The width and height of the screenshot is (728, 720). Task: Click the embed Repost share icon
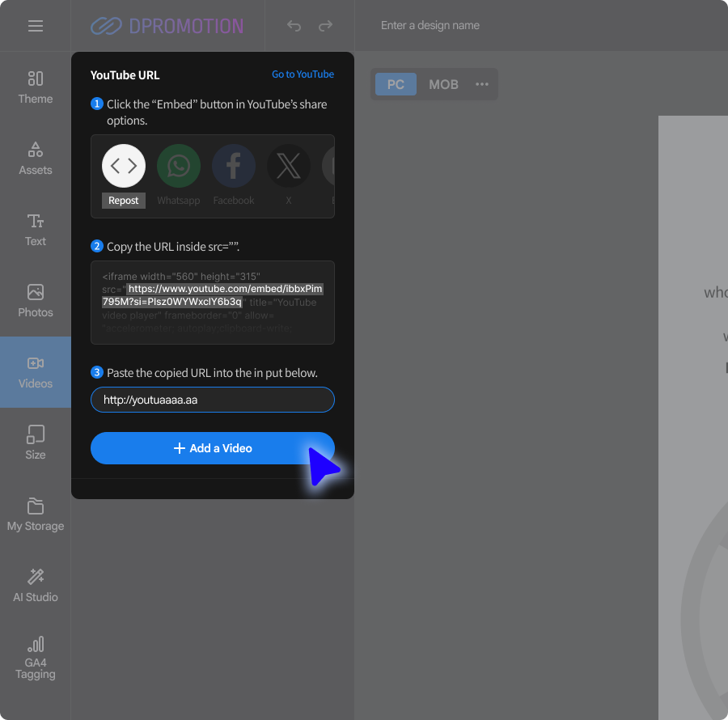124,166
